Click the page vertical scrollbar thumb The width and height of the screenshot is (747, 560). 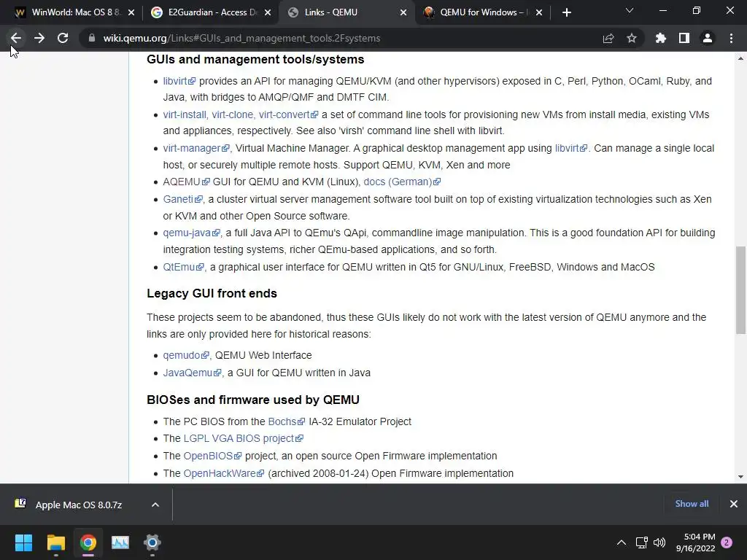point(740,289)
